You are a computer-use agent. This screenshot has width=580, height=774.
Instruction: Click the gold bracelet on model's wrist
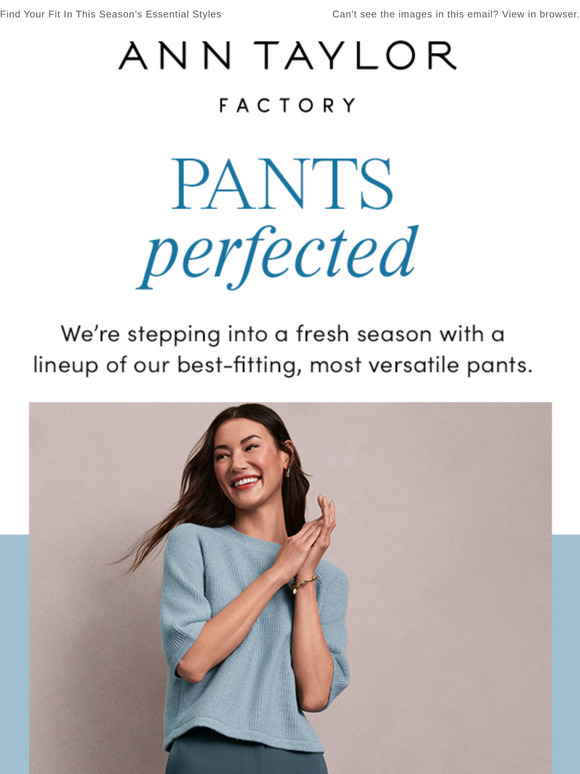[x=304, y=583]
